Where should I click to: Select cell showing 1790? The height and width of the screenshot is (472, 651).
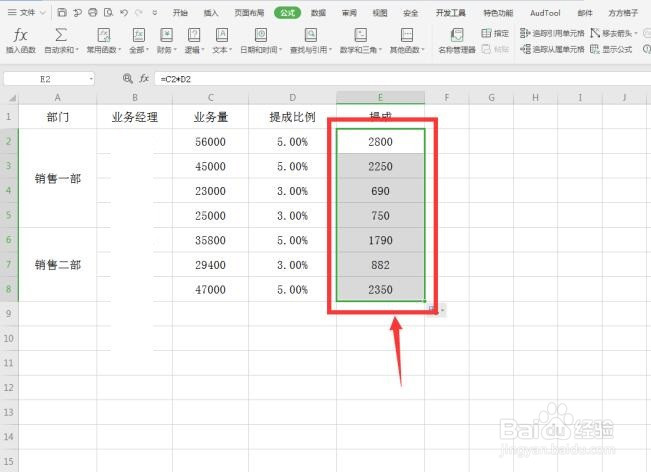tap(380, 240)
